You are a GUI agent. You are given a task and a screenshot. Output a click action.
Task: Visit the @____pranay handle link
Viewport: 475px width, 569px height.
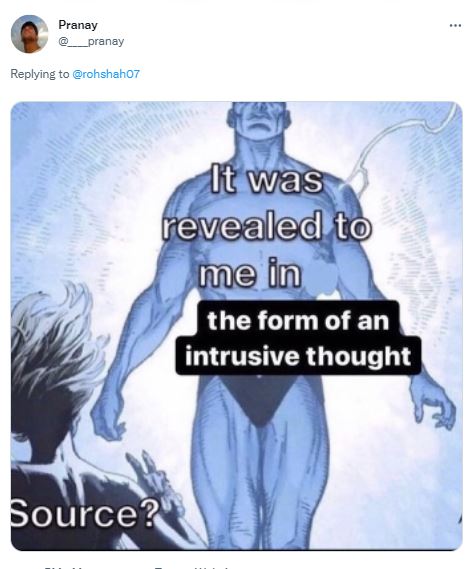[x=91, y=41]
